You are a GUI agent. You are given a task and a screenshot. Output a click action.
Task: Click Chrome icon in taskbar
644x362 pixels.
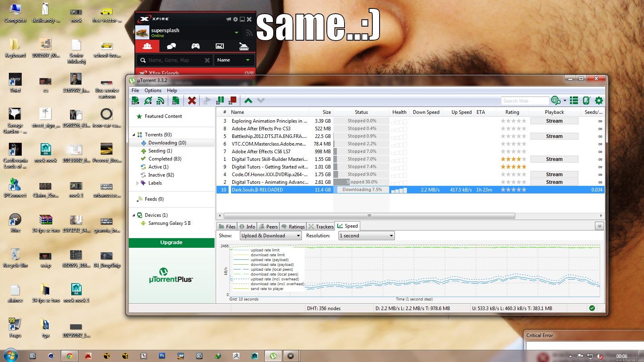click(x=69, y=356)
